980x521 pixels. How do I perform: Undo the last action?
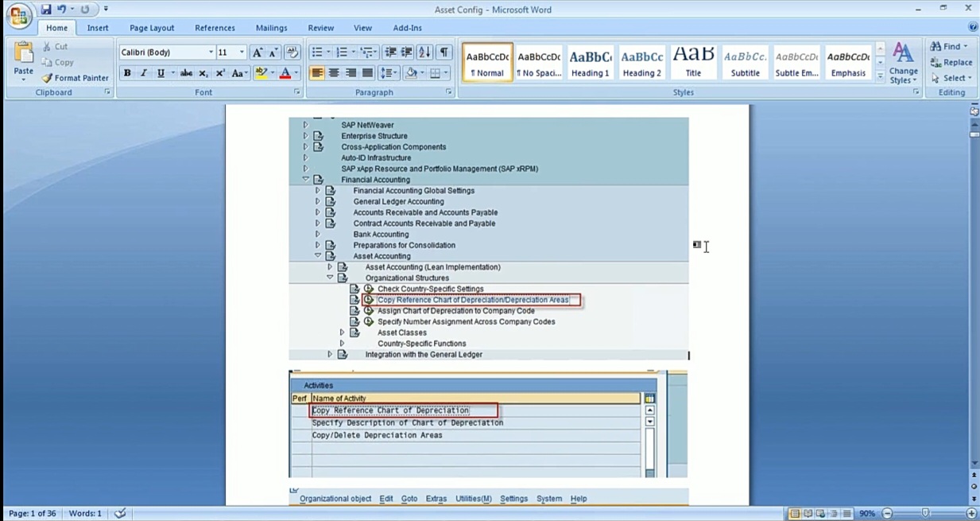coord(62,10)
